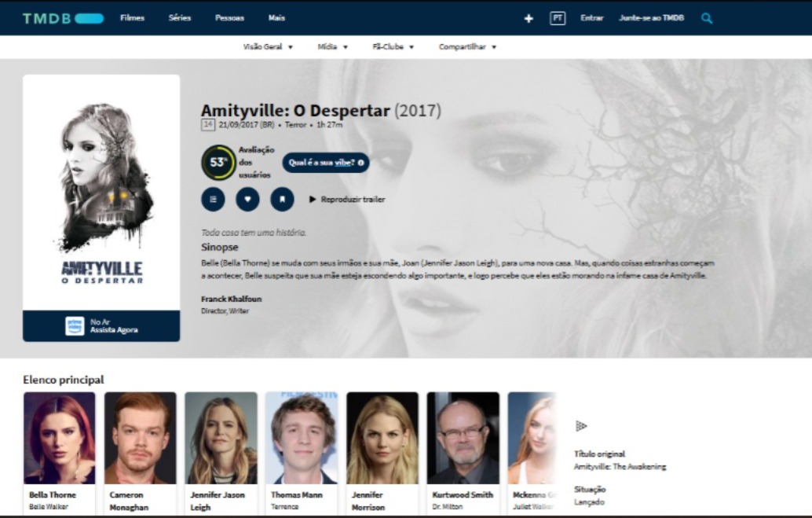Open the Séries menu
The image size is (812, 518).
pos(180,18)
